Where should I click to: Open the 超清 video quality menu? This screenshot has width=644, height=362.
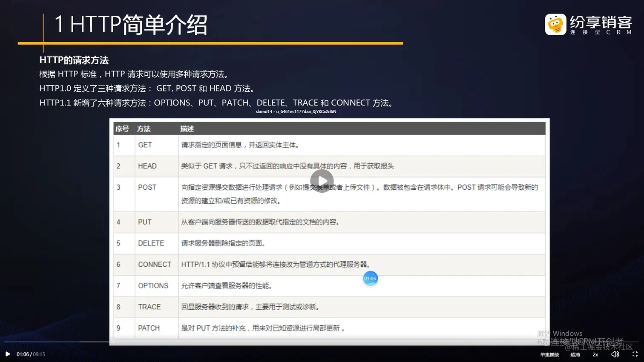575,354
